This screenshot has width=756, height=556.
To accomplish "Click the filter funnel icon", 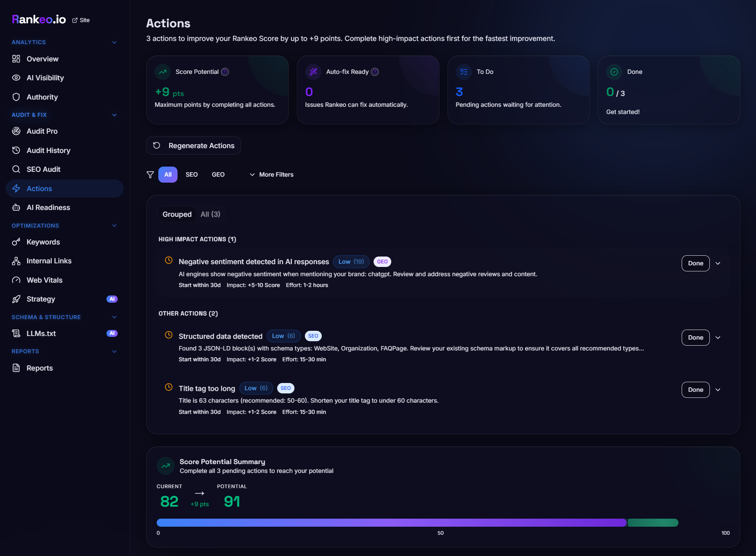I will pyautogui.click(x=150, y=175).
